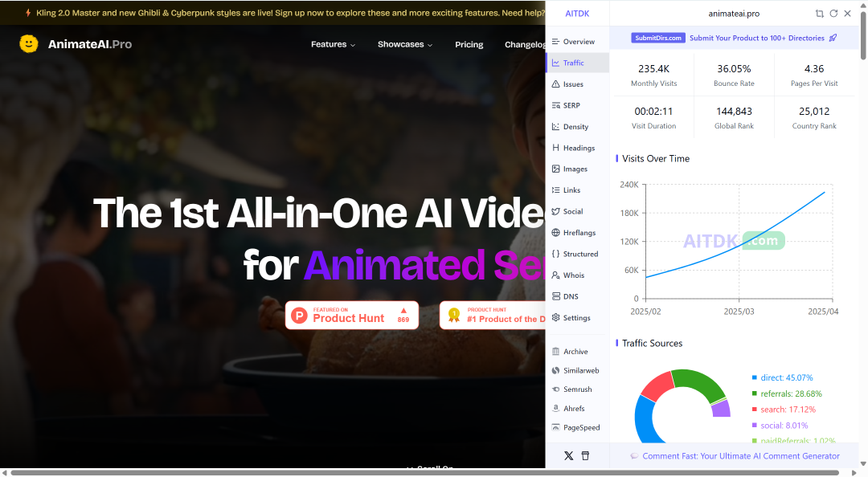Image resolution: width=868 pixels, height=477 pixels.
Task: Click the Ahrefs icon
Action: coord(556,409)
